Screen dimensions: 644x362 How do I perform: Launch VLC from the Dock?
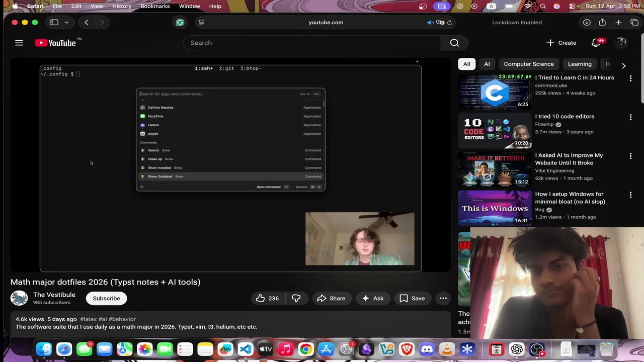click(447, 349)
